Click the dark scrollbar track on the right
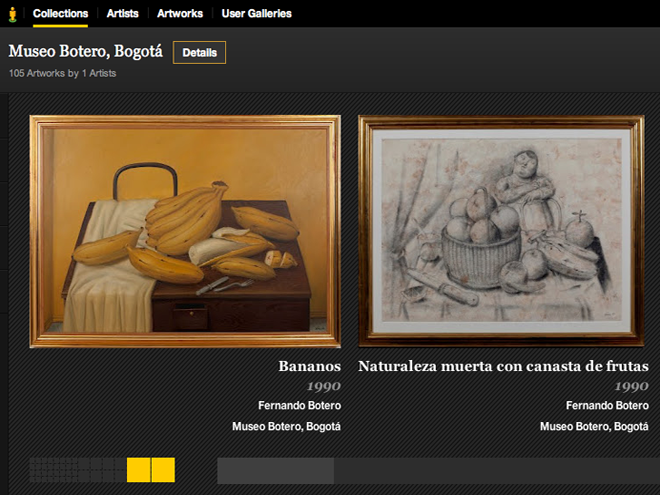The width and height of the screenshot is (660, 495). pyautogui.click(x=495, y=470)
